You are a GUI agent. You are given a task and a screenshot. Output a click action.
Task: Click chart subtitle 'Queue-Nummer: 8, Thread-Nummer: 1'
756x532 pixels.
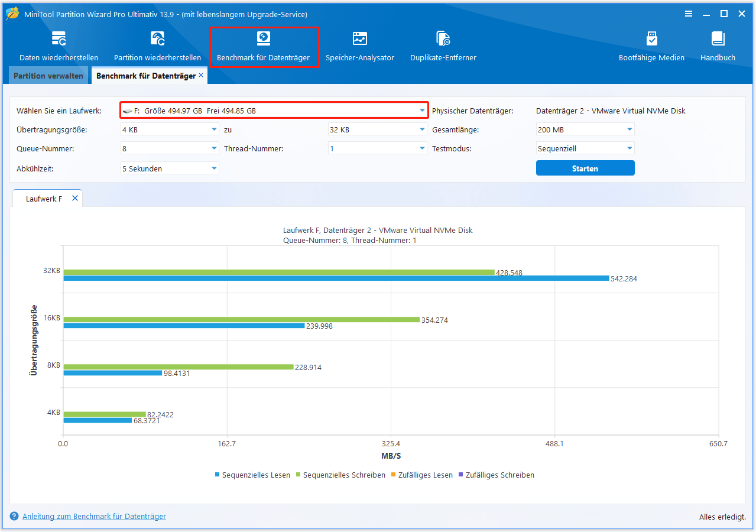point(350,241)
